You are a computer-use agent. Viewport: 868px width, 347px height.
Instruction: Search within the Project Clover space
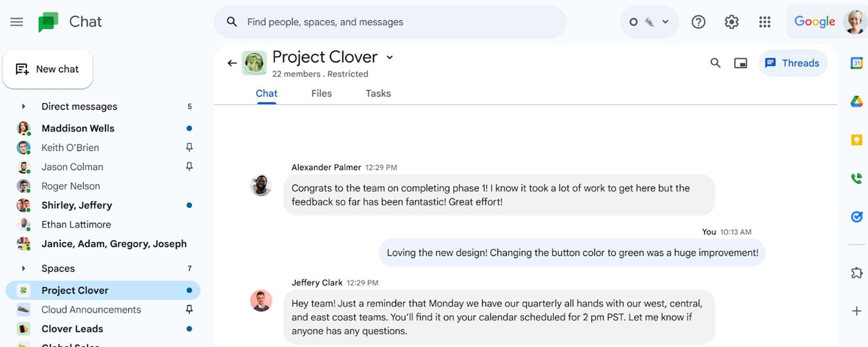715,63
